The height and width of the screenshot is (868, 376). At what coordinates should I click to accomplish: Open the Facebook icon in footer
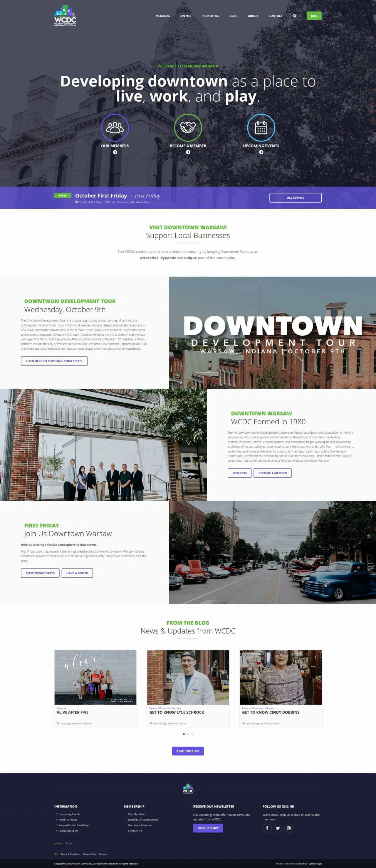267,828
